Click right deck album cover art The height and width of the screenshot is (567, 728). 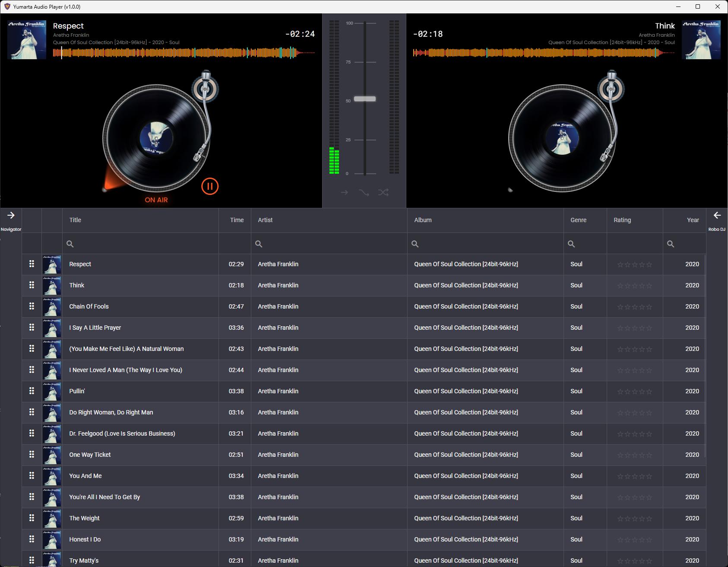point(701,40)
